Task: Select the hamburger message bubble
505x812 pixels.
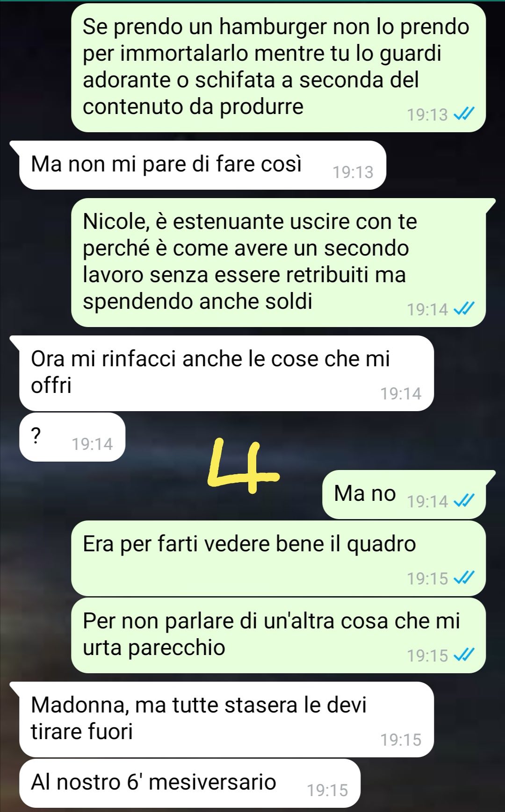Action: 278,68
